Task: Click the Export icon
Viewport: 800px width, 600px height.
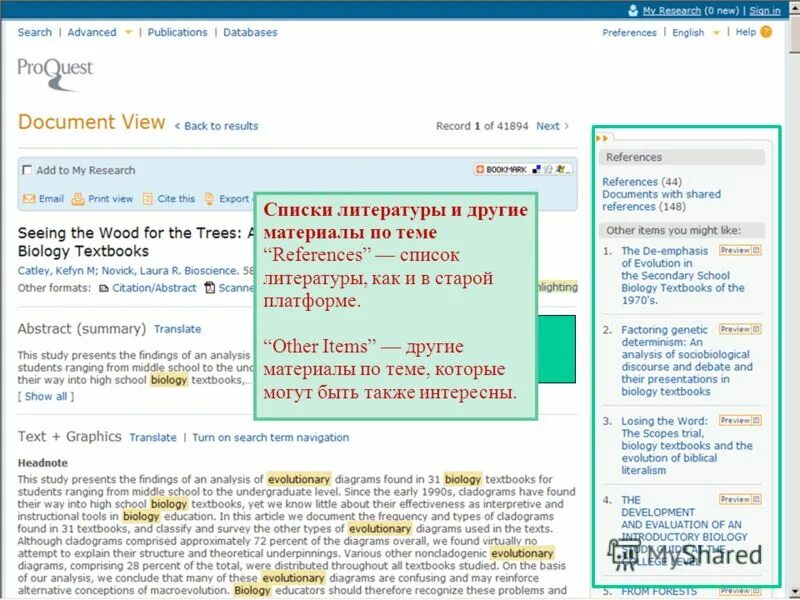Action: 210,199
